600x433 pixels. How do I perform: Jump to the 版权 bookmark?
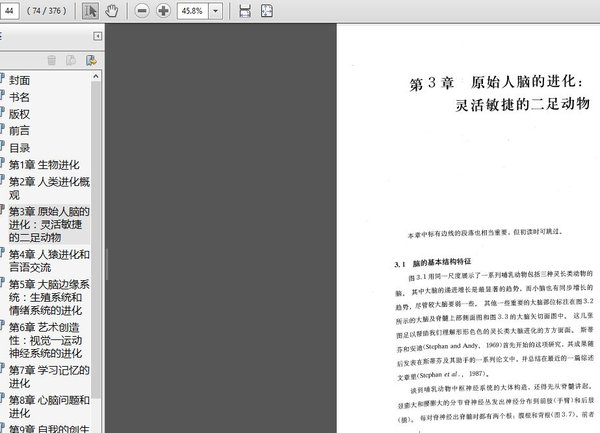tap(20, 114)
